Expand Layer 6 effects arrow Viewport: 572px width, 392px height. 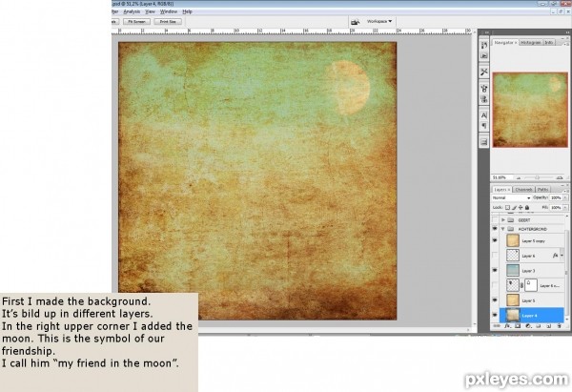pos(562,256)
